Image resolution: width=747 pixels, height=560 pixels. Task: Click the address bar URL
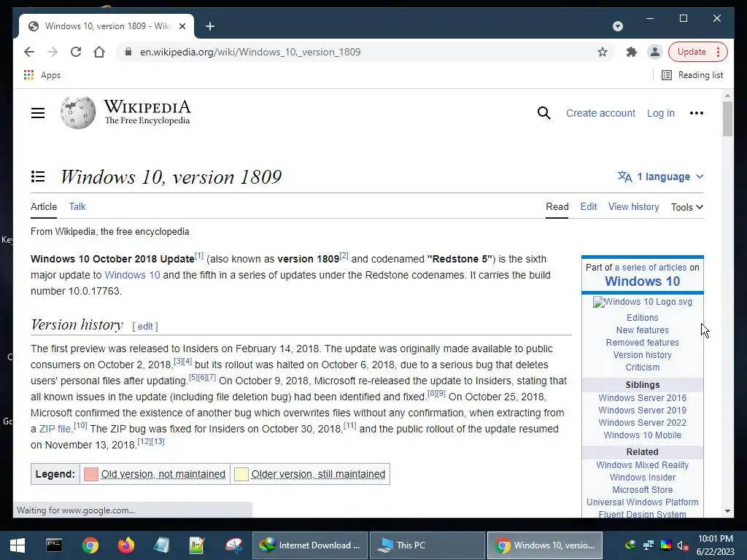(x=250, y=52)
